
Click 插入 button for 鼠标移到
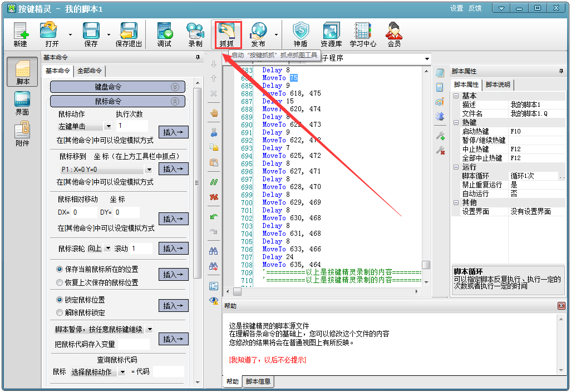tap(173, 169)
